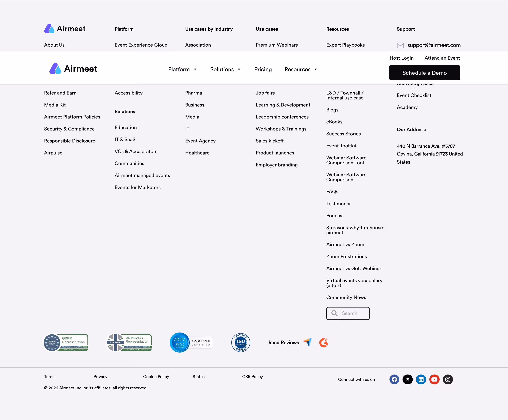The image size is (508, 420).
Task: Open the Healthcare industry link
Action: [197, 153]
